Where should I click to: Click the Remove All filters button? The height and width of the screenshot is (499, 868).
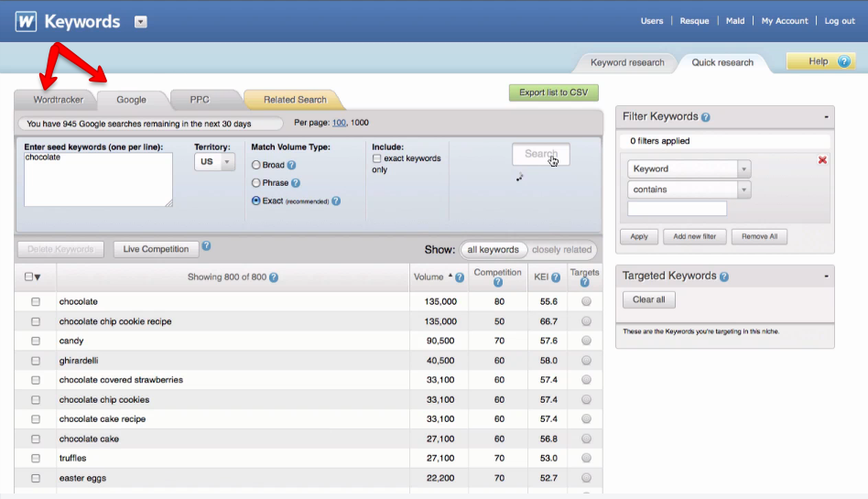tap(760, 236)
